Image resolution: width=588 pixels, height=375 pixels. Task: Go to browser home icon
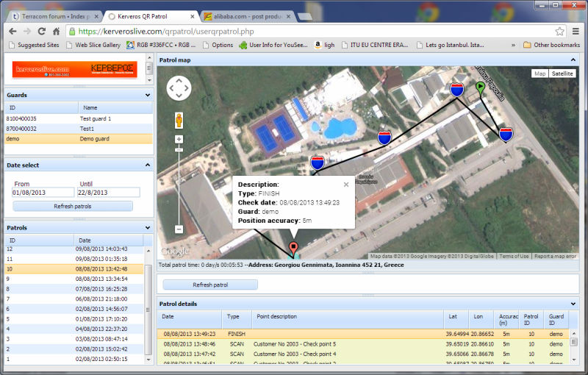(57, 32)
